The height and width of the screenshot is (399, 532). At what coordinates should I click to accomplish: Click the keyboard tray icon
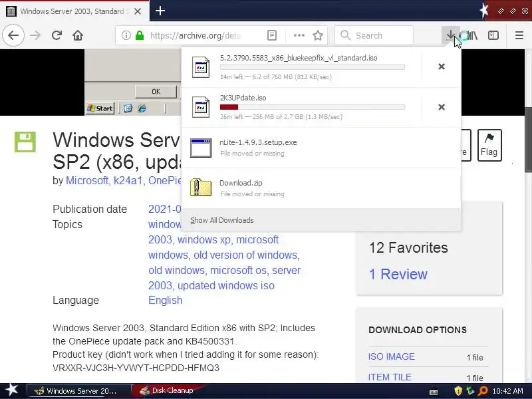(434, 392)
